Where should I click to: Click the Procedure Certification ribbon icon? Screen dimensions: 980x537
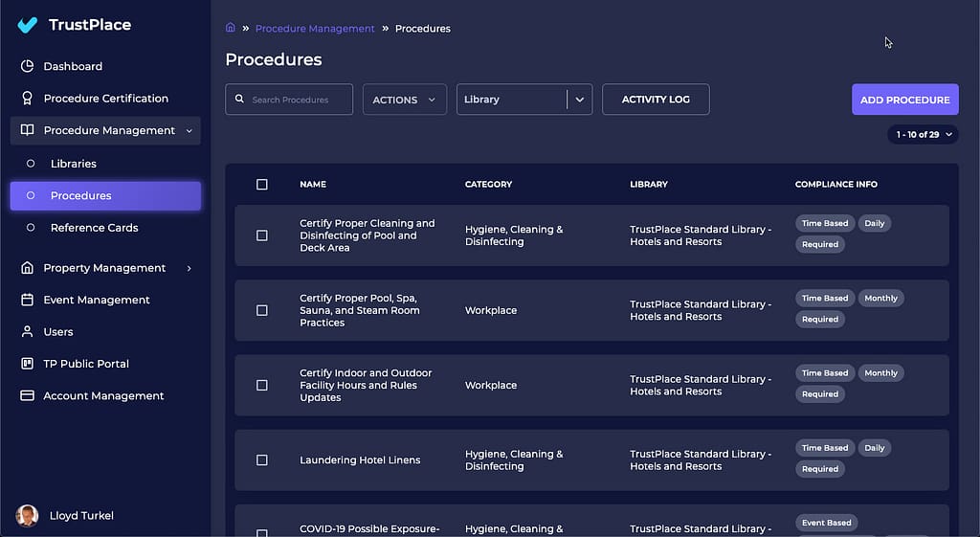point(27,99)
